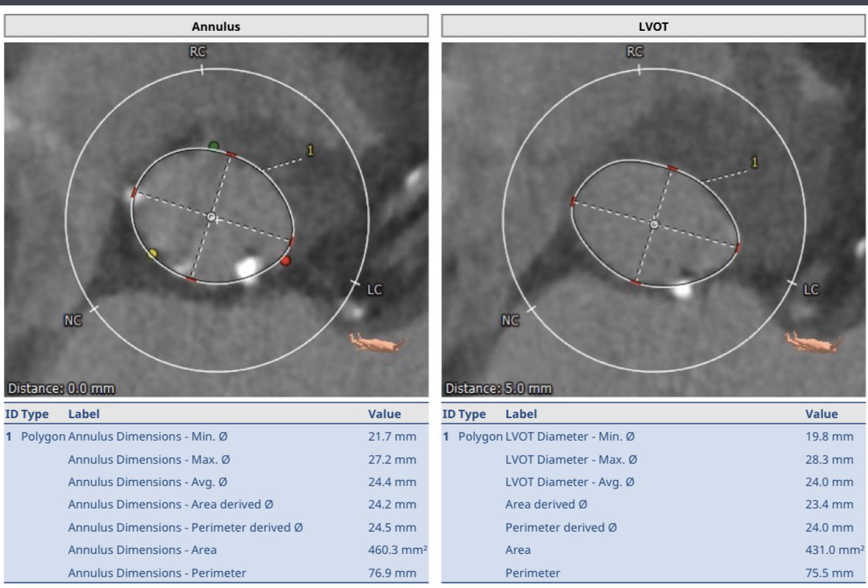Select the LC label in the Annulus view
The height and width of the screenshot is (588, 868).
pos(374,289)
